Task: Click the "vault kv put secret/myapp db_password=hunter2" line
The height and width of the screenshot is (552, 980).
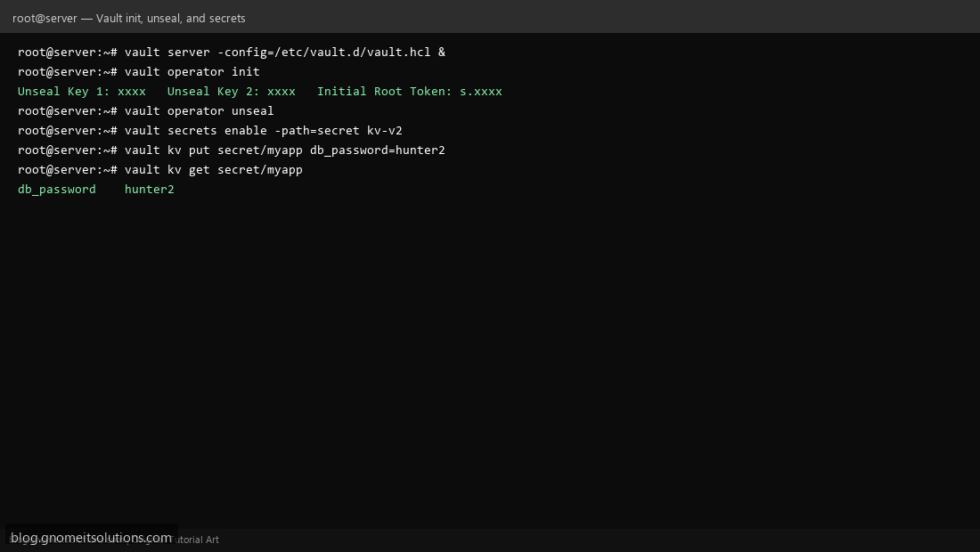Action: 232,150
